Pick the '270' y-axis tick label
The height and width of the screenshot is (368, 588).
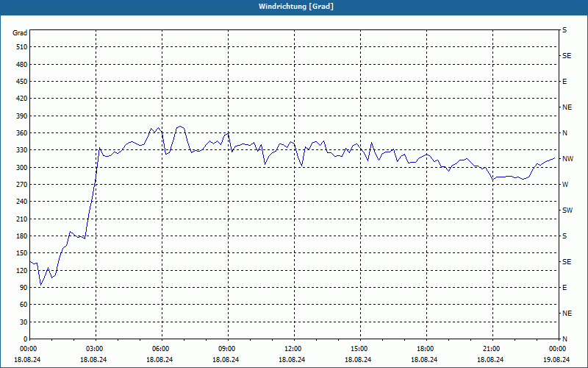click(x=22, y=185)
